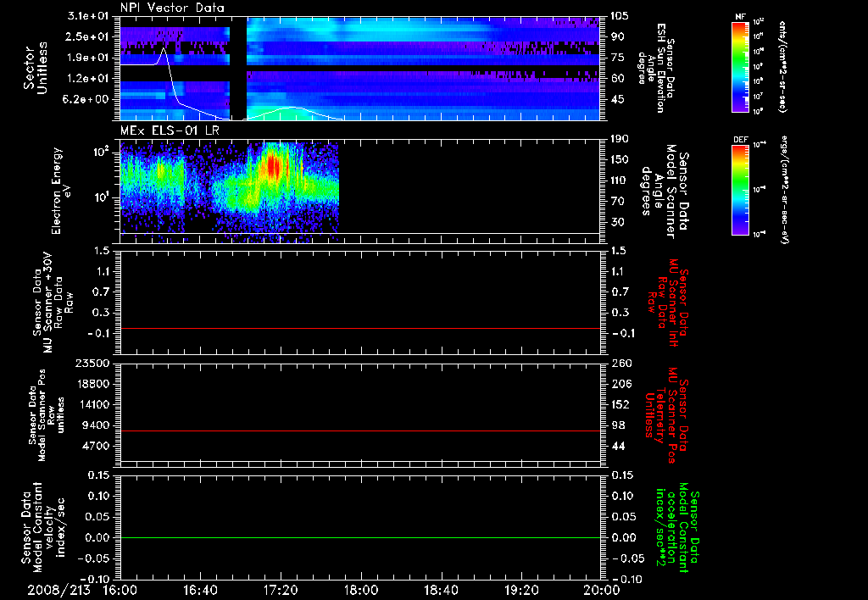Click the DEF color bar legend
Screen dimensions: 868x600
click(741, 190)
